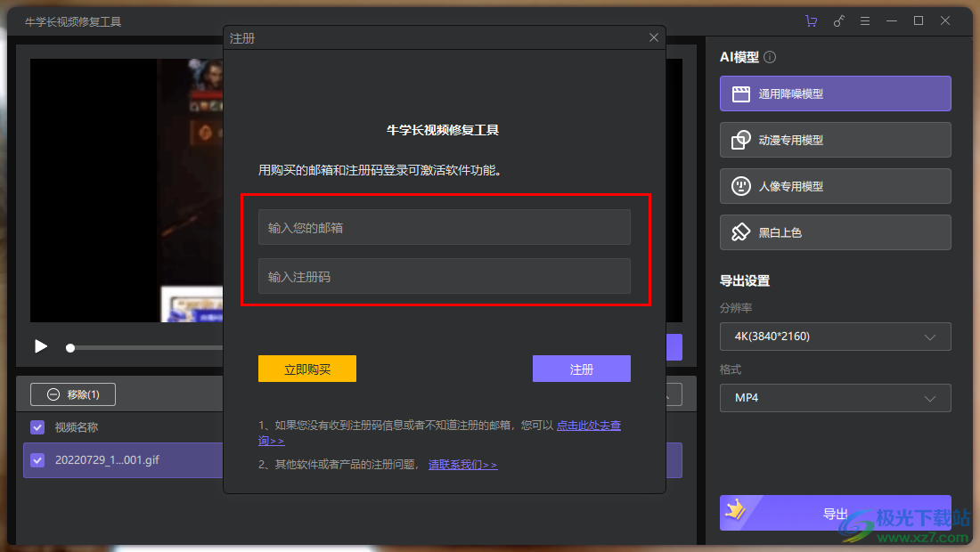The image size is (980, 552).
Task: Click the video progress slider handle
Action: pyautogui.click(x=70, y=348)
